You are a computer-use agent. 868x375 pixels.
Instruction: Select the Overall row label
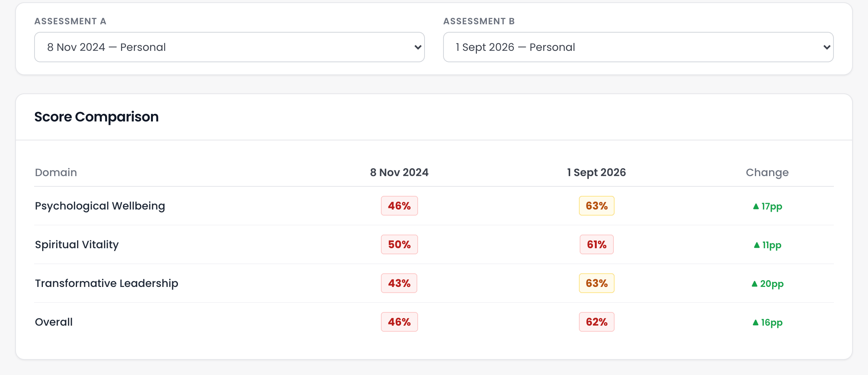[x=54, y=322]
